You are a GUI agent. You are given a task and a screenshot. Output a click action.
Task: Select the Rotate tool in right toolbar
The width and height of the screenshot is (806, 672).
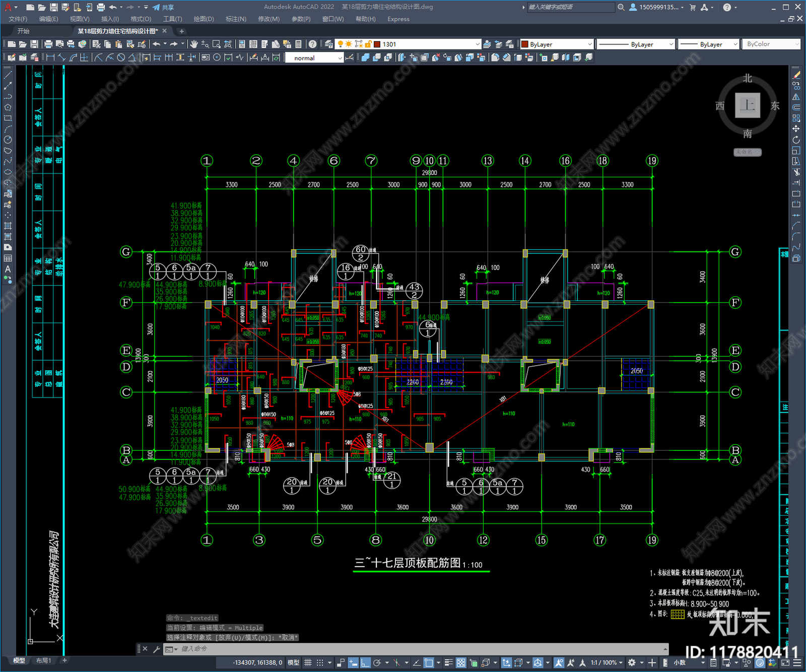[796, 140]
